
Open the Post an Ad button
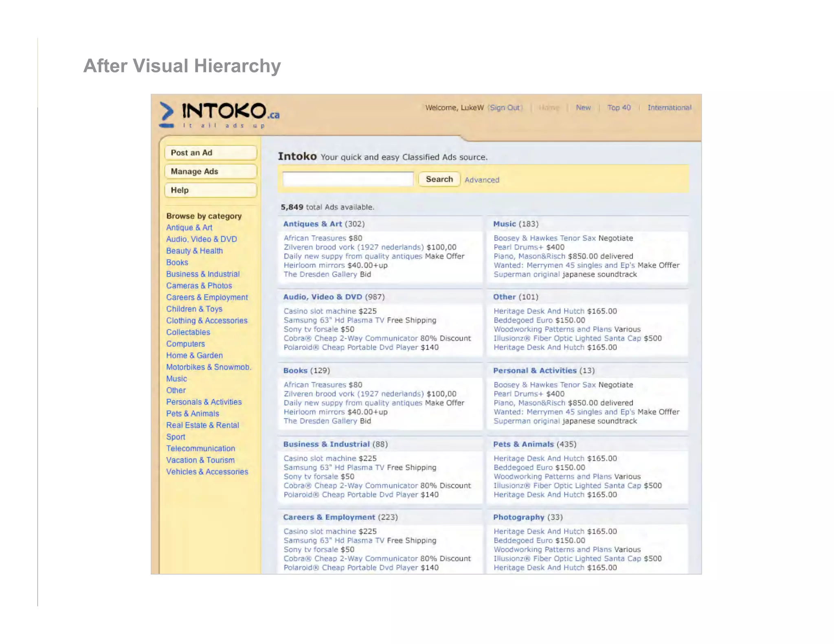click(211, 153)
